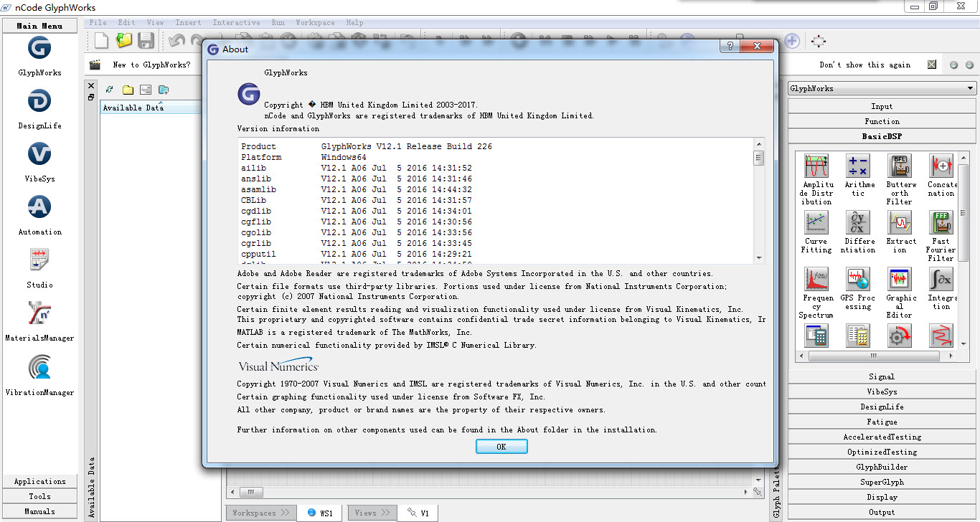Open the Tools section button

click(40, 496)
